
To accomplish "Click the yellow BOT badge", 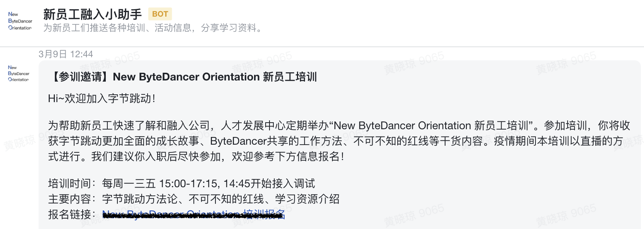I will pyautogui.click(x=160, y=14).
